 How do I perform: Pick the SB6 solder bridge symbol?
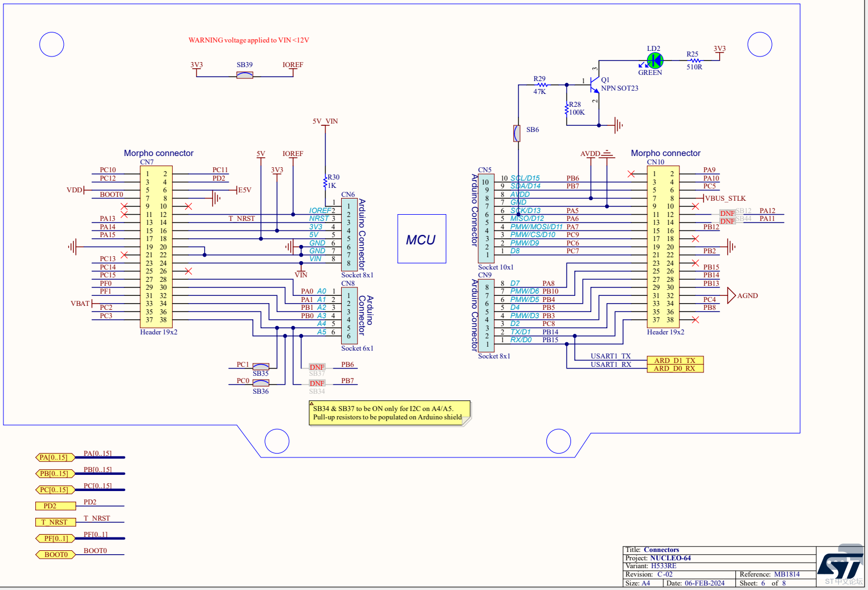click(x=517, y=133)
